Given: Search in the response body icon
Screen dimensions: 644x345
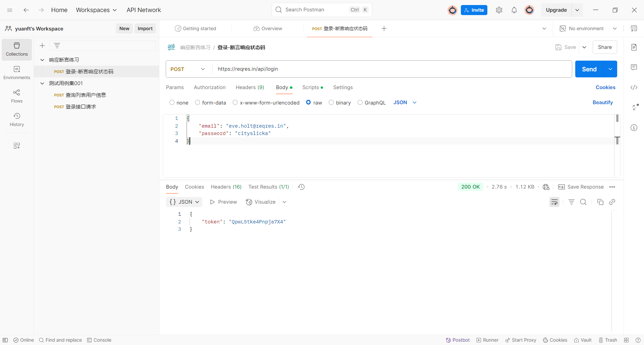Looking at the screenshot, I should pyautogui.click(x=583, y=202).
